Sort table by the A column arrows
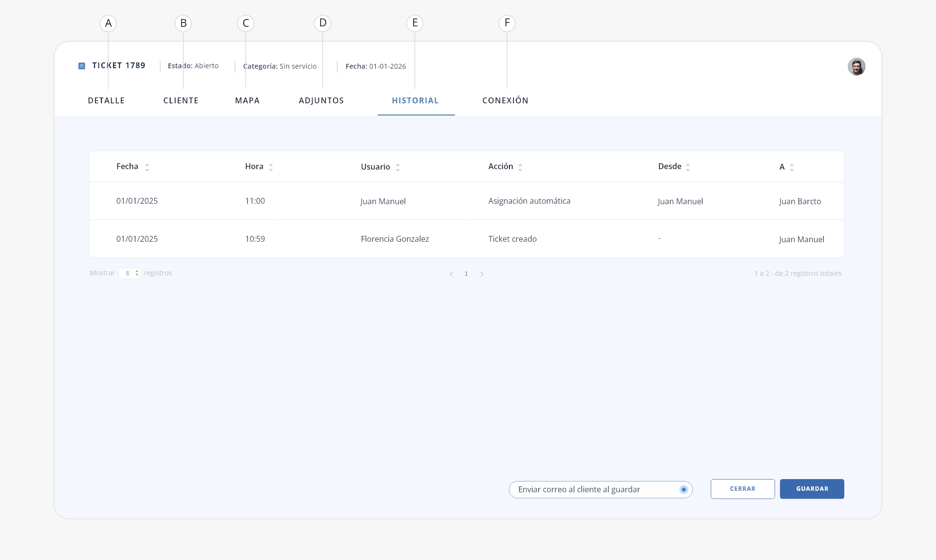The image size is (936, 560). [792, 167]
